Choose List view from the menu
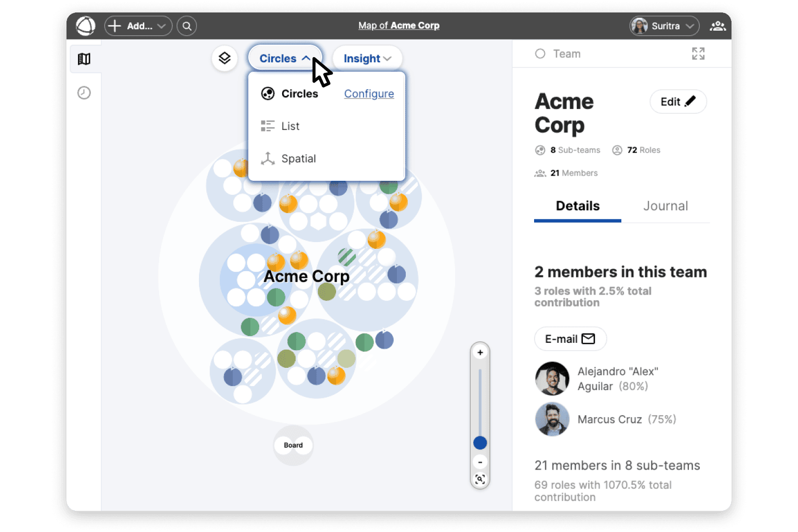The width and height of the screenshot is (798, 532). click(290, 126)
